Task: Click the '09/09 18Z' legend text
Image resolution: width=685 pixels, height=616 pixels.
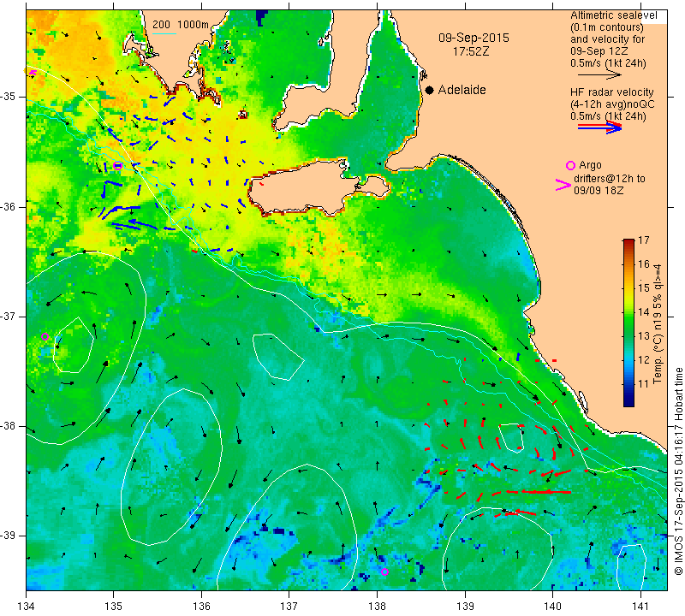Action: [598, 191]
